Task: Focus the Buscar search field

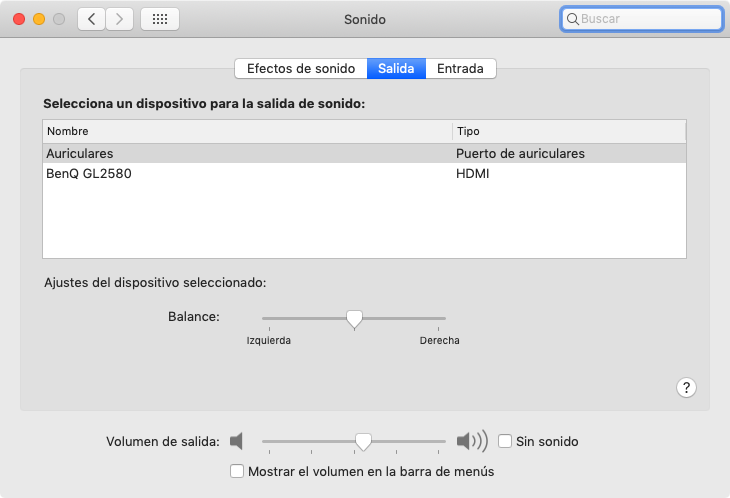Action: 642,19
